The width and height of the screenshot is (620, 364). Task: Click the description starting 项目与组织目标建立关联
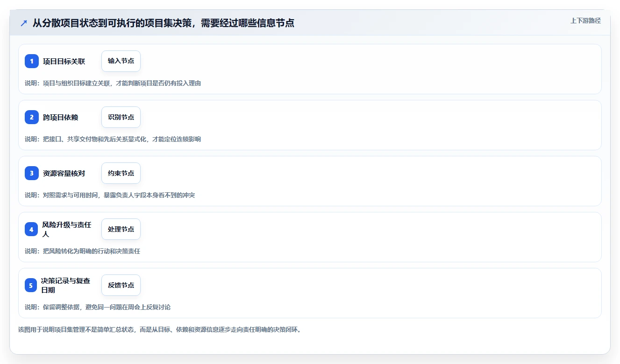[x=113, y=83]
